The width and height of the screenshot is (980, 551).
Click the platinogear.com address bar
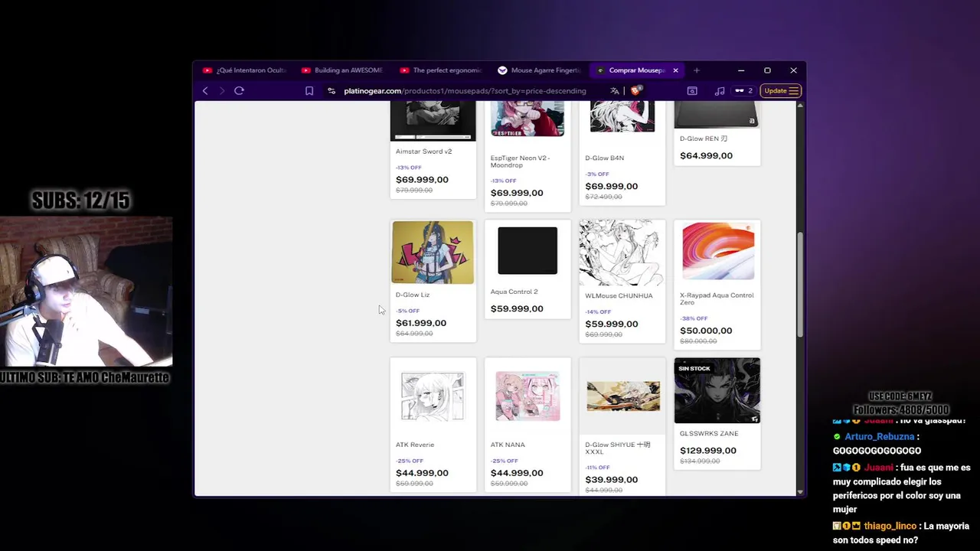click(x=465, y=91)
